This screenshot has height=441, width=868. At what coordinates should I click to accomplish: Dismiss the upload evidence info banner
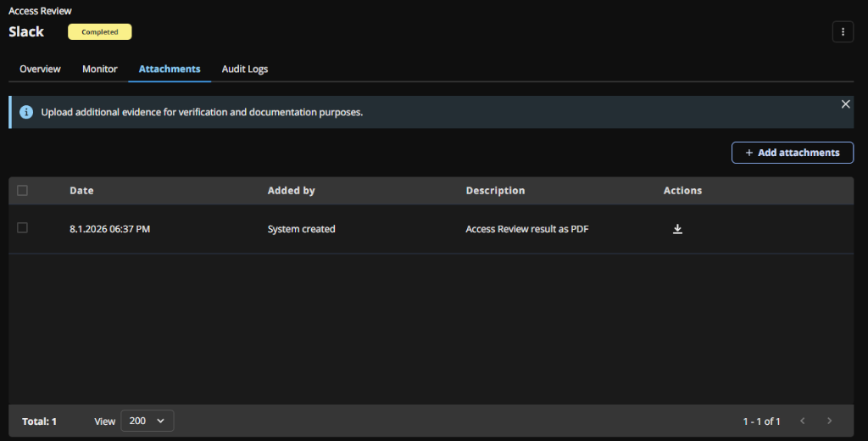click(x=845, y=104)
